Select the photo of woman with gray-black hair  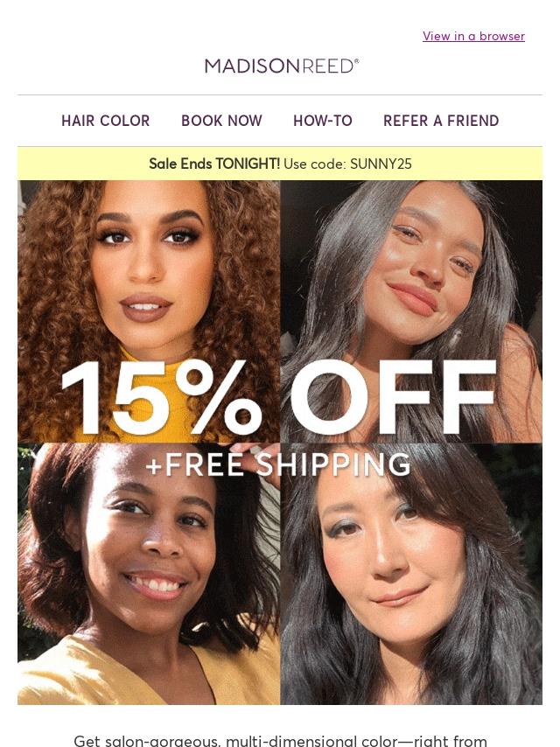(x=411, y=311)
